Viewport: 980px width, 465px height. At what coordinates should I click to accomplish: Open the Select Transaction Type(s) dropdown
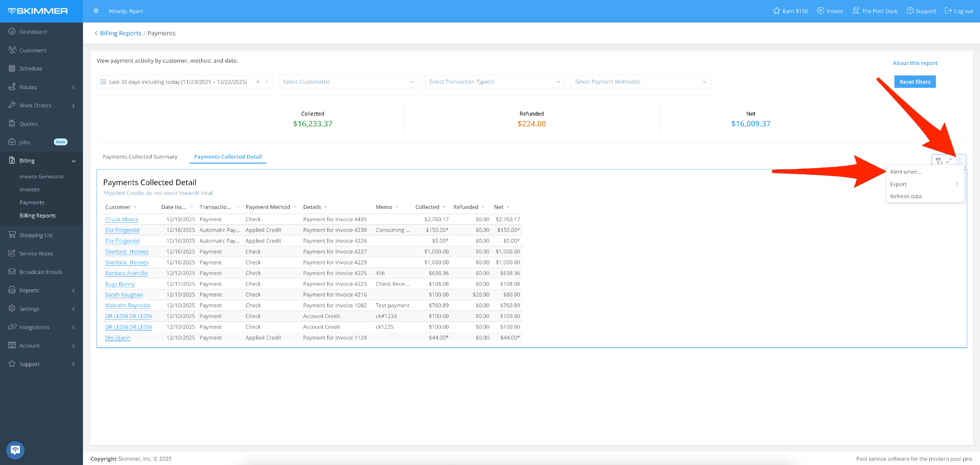[494, 82]
